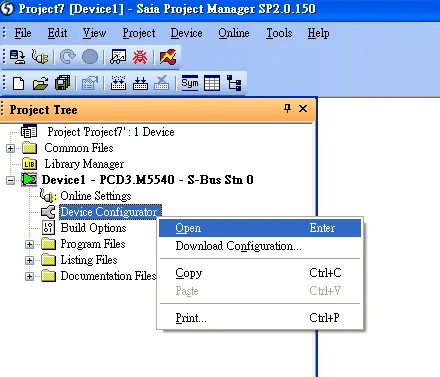
Task: Open the View menu
Action: pos(94,33)
